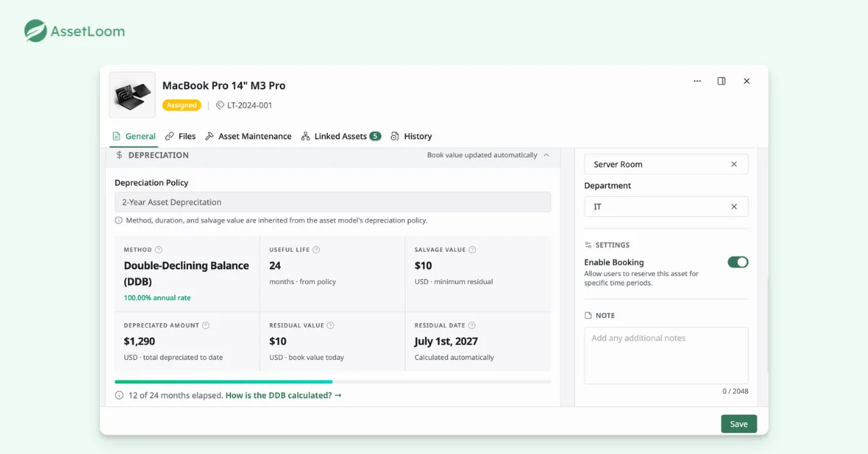This screenshot has height=454, width=868.
Task: Click the info icon beside 12 of 24 months
Action: (119, 395)
